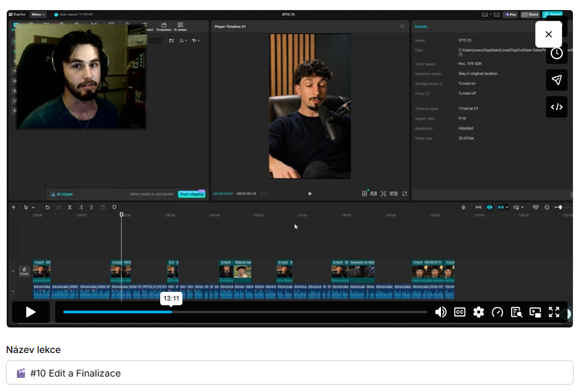Undo the last timeline action

pyautogui.click(x=47, y=207)
